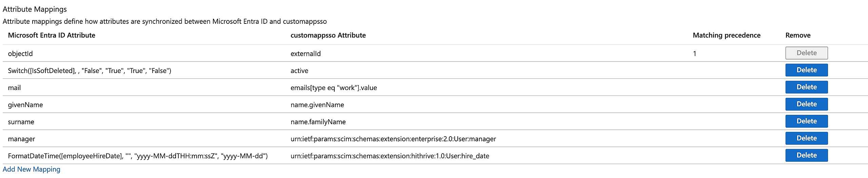Delete the IsSoftDeleted Switch mapping
The image size is (868, 178).
[806, 70]
